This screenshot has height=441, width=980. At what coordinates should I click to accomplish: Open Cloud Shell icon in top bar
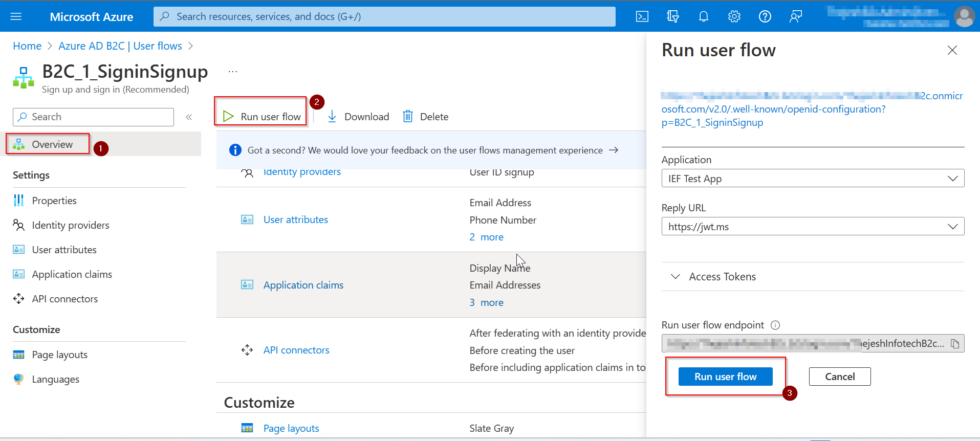pos(642,16)
